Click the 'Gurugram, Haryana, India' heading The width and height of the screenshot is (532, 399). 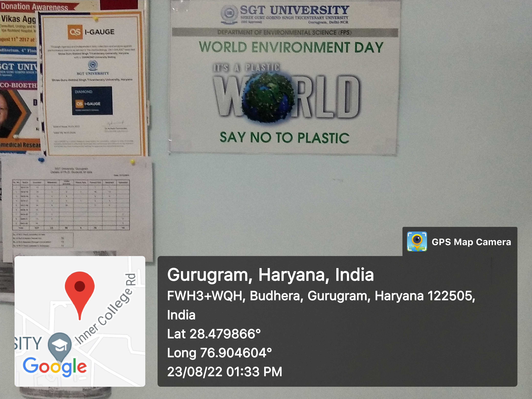(x=270, y=274)
